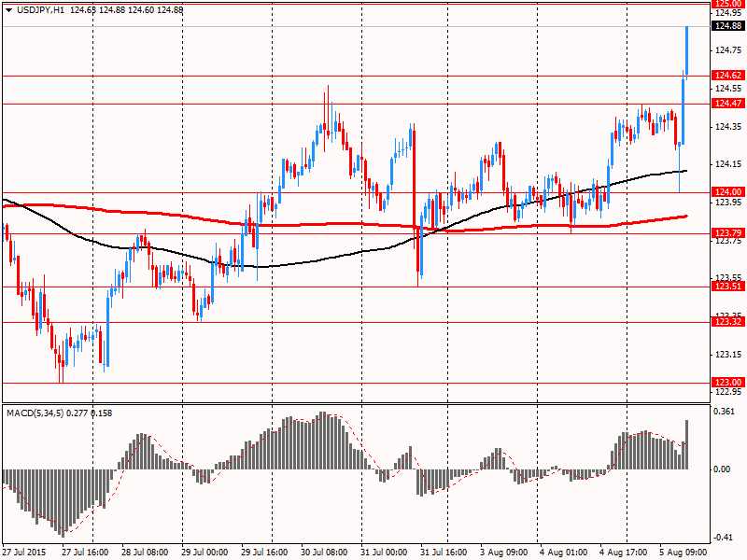Select the USDJPY,H1 chart title text
Viewport: 747px width, 560px height.
pos(40,10)
